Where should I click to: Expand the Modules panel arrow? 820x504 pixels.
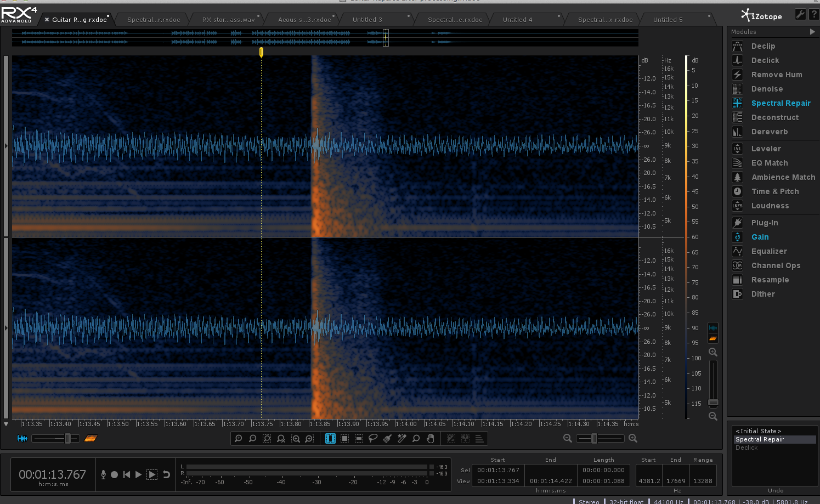812,32
